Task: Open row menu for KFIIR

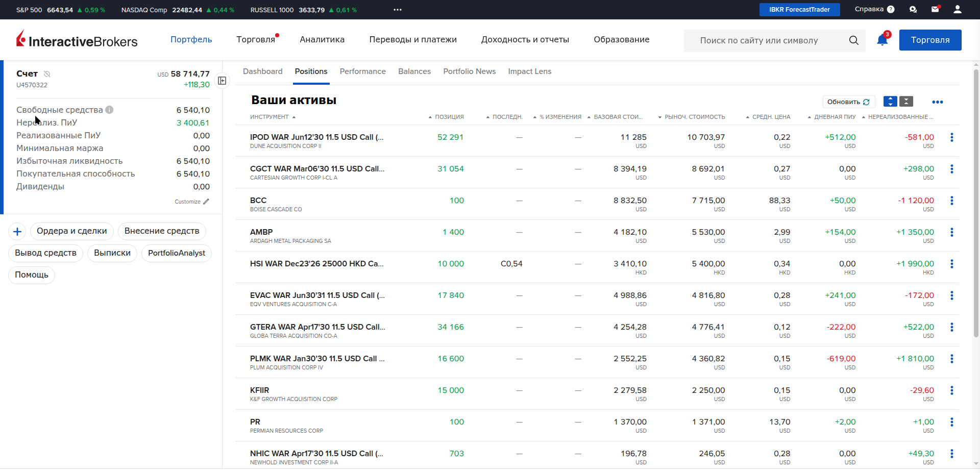Action: pyautogui.click(x=952, y=390)
